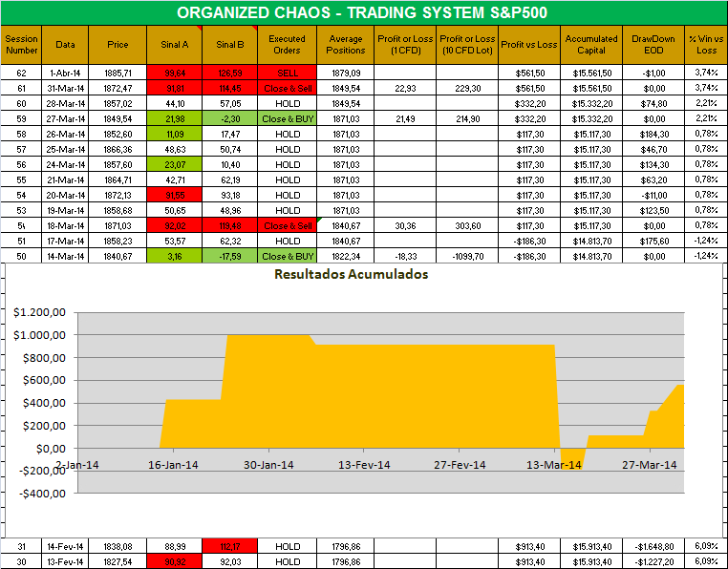Image resolution: width=728 pixels, height=569 pixels.
Task: Select the red SELL cell in session 62
Action: (287, 73)
